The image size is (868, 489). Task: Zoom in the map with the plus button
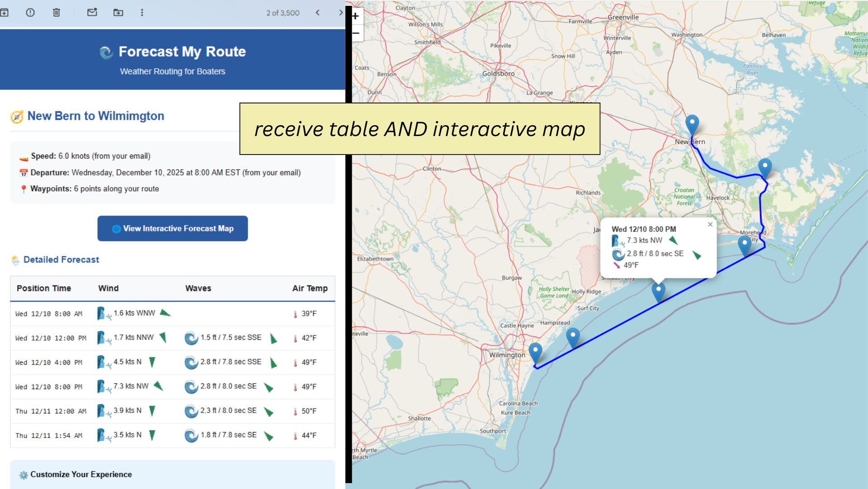coord(356,17)
